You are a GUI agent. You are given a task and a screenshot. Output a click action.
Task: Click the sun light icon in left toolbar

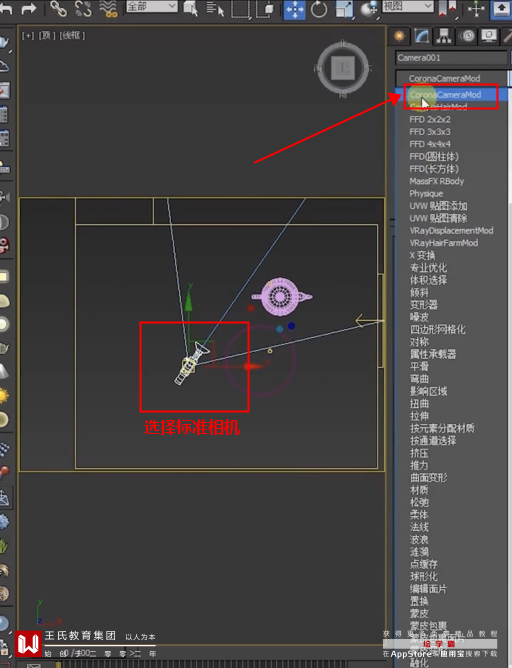pyautogui.click(x=3, y=396)
